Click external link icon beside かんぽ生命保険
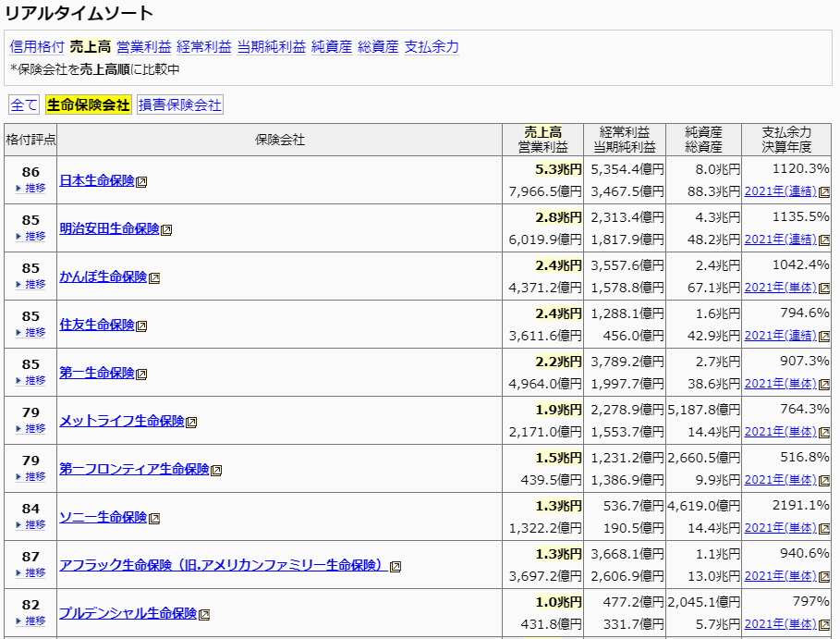Image resolution: width=840 pixels, height=639 pixels. pyautogui.click(x=154, y=278)
